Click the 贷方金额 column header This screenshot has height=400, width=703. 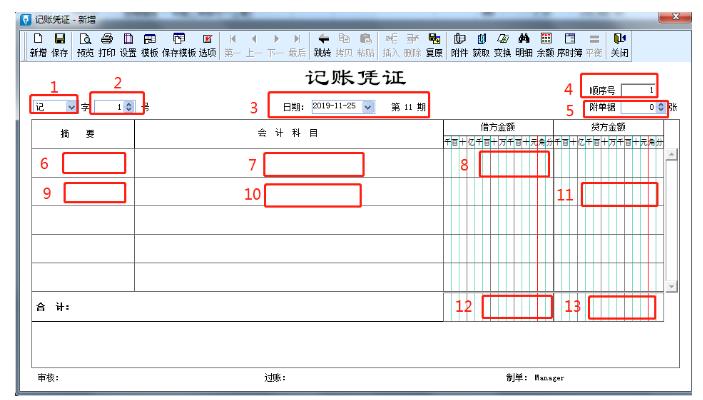coord(608,127)
